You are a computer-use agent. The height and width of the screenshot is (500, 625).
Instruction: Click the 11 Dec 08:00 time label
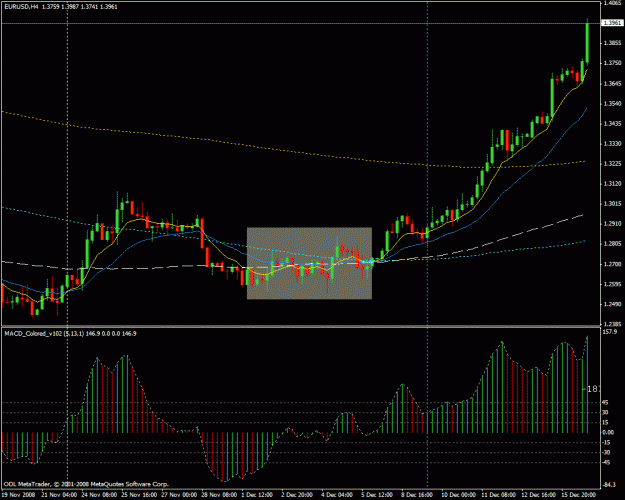point(501,495)
